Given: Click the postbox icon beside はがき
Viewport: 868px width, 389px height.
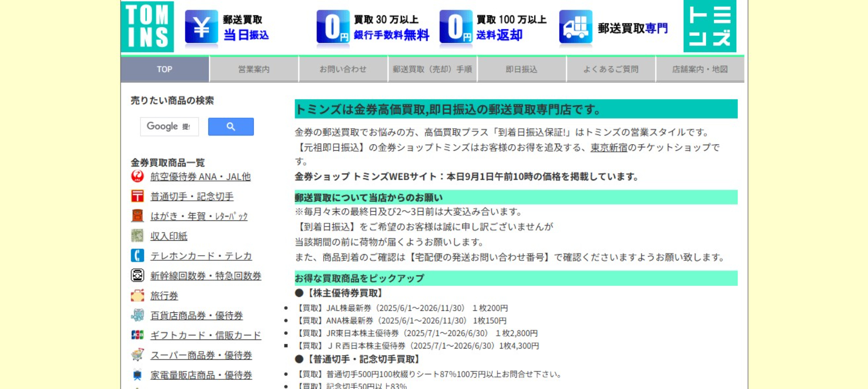Looking at the screenshot, I should (x=137, y=216).
